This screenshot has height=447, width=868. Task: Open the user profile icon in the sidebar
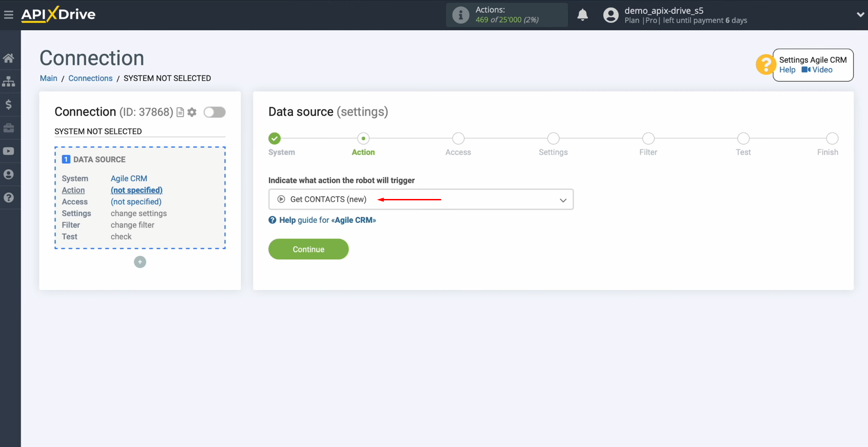tap(9, 174)
